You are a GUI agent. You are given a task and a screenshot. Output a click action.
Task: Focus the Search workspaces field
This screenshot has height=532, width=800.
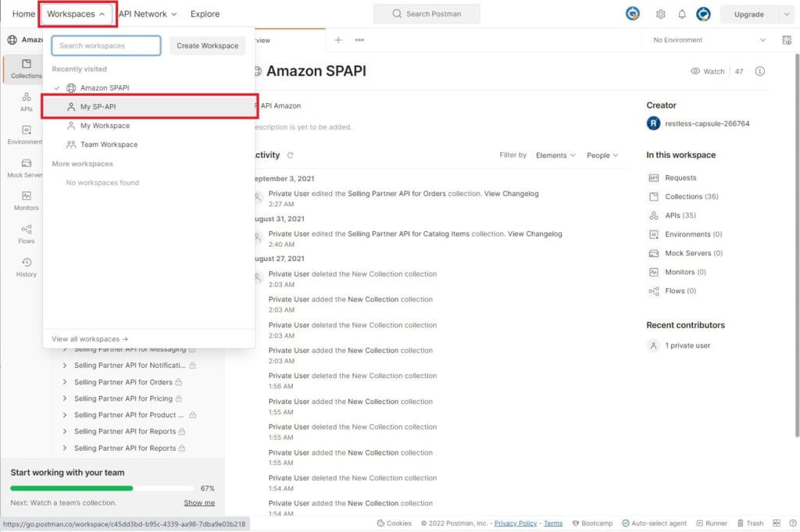106,45
